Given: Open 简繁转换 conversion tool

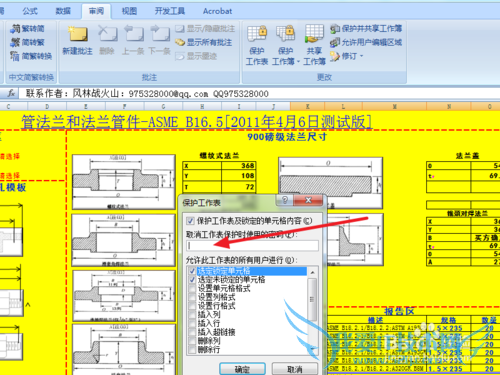Looking at the screenshot, I should click(31, 56).
